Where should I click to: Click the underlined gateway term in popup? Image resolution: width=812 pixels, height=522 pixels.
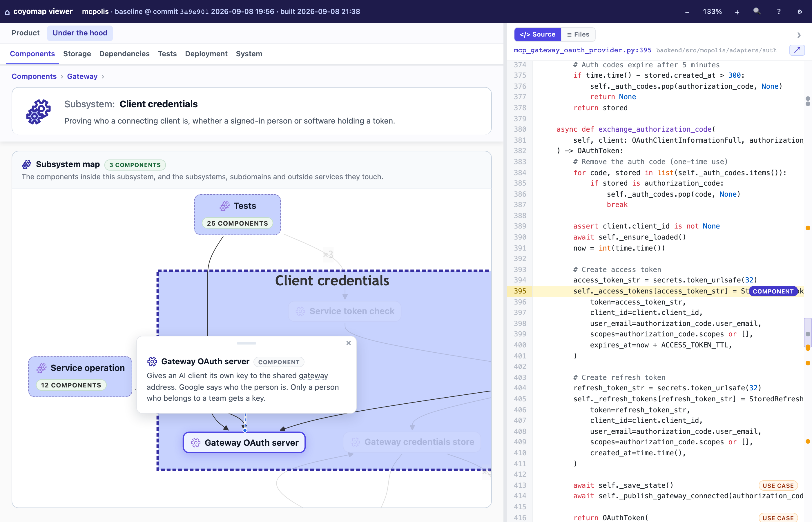313,376
